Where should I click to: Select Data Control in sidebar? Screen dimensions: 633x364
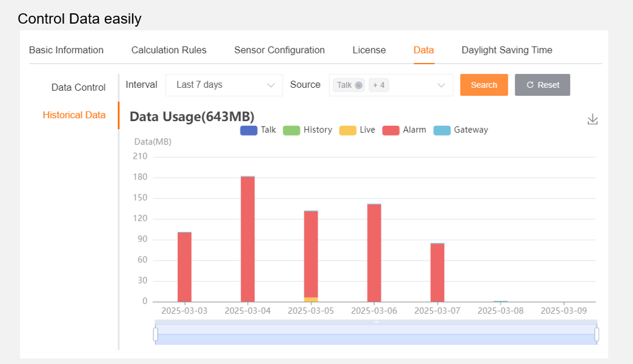[78, 87]
